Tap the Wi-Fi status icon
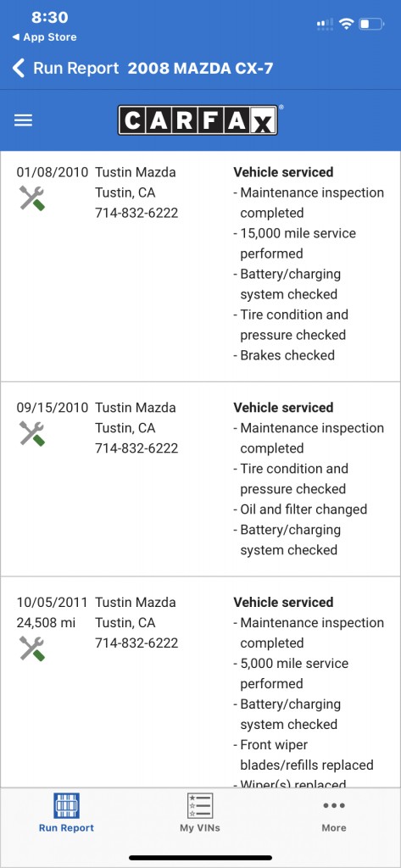Viewport: 401px width, 868px height. tap(347, 24)
